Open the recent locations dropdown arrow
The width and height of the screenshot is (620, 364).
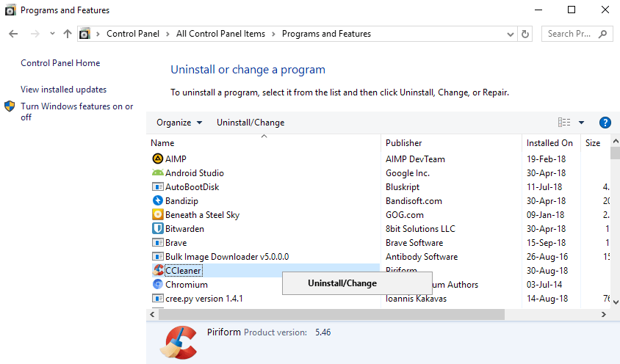(x=52, y=34)
